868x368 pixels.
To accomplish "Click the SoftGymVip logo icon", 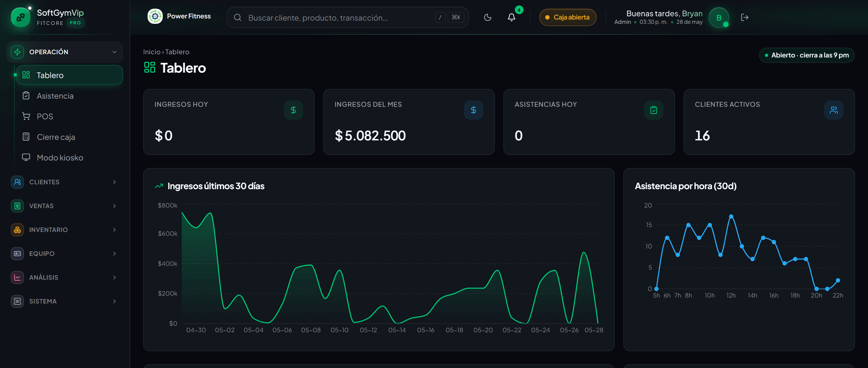I will click(x=20, y=17).
